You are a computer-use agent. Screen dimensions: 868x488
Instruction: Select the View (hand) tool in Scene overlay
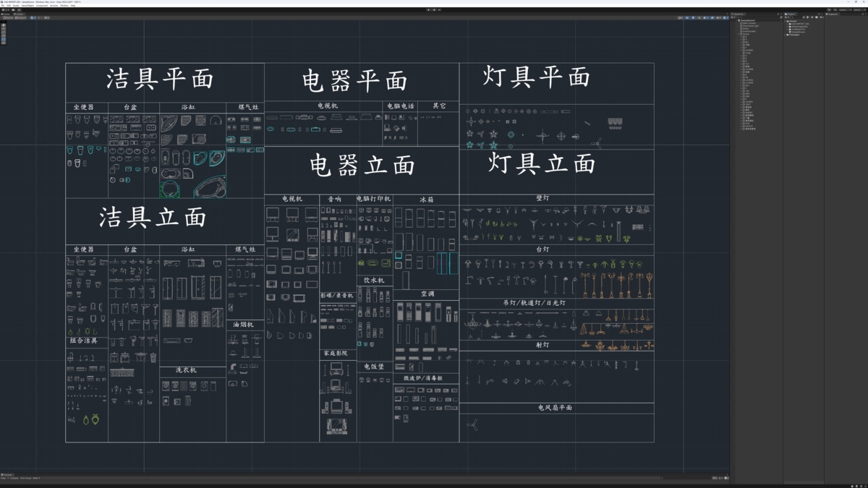pos(4,25)
